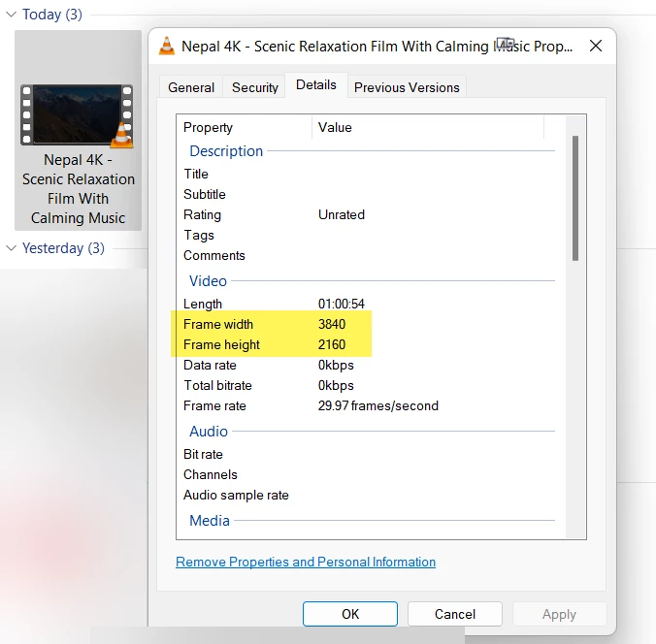Switch to the General tab

click(191, 87)
